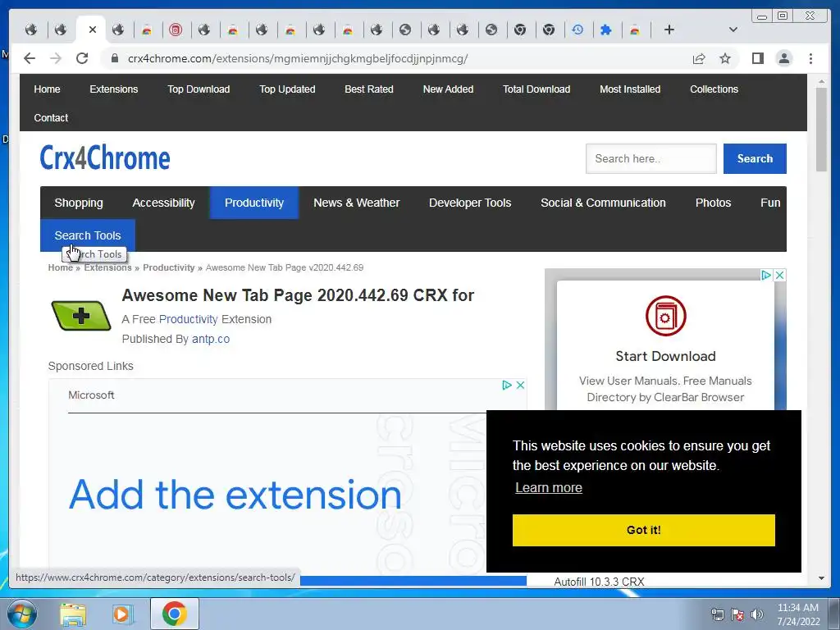Open Extensions in the top navigation bar

113,89
